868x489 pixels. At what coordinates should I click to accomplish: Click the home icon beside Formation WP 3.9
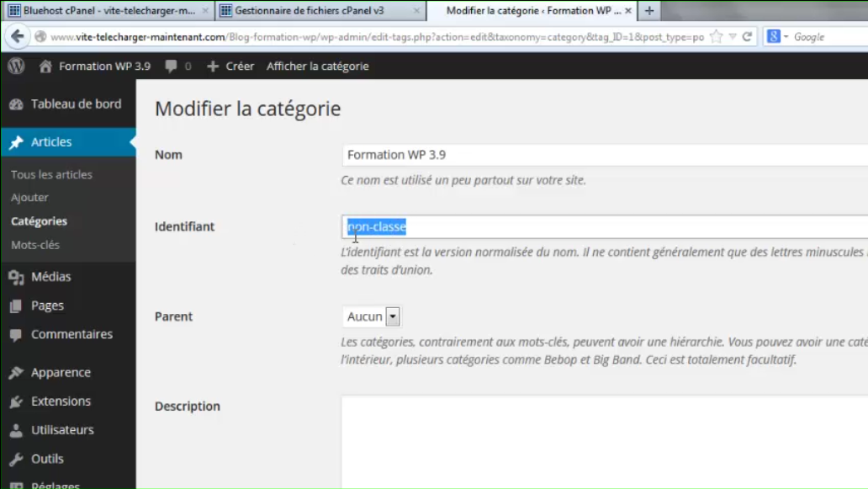[x=45, y=66]
